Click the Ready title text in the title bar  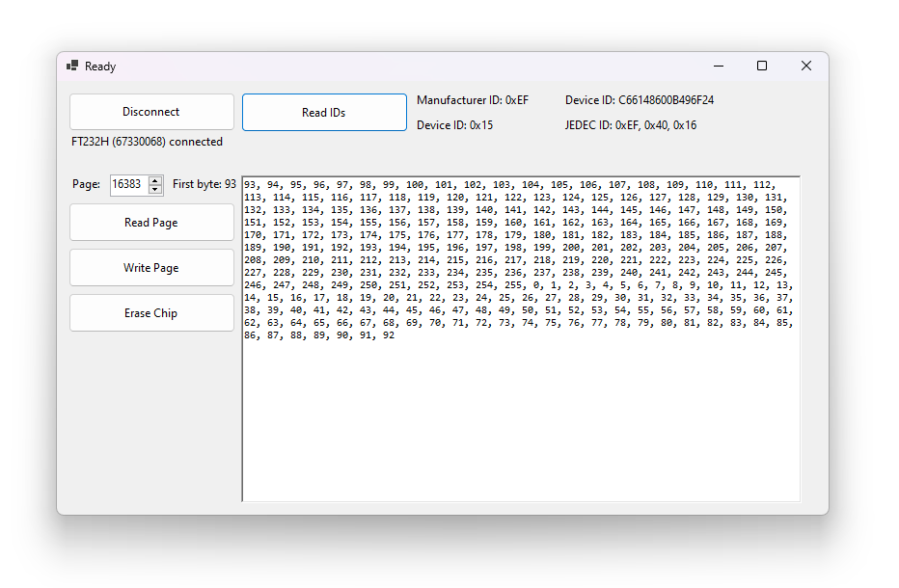[x=100, y=67]
